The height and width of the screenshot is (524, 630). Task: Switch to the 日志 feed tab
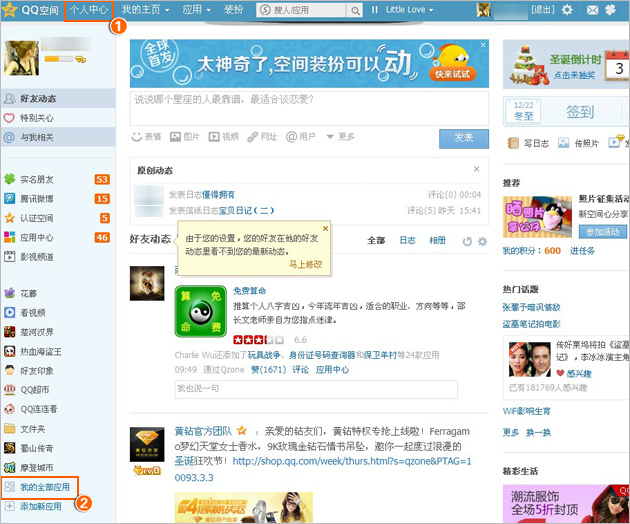407,241
